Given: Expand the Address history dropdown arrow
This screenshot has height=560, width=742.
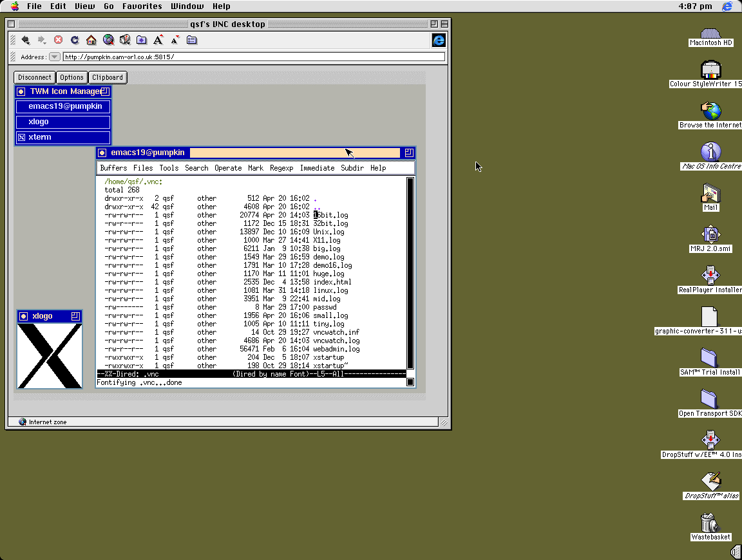Looking at the screenshot, I should [x=55, y=57].
